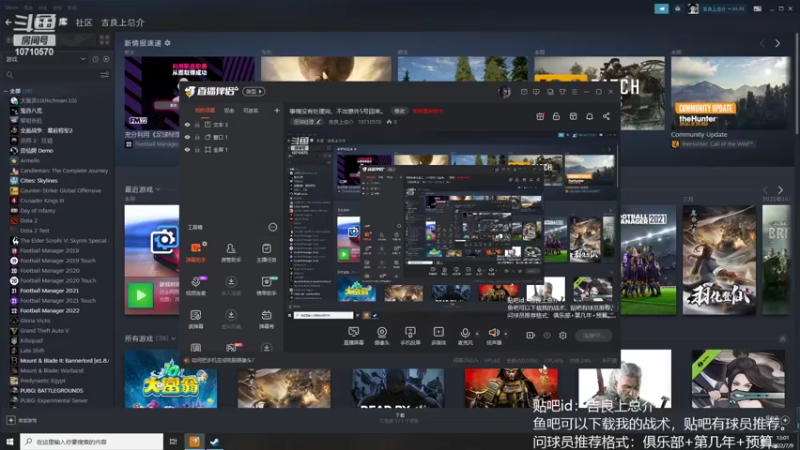Screen dimensions: 800x450
Task: Open Windows Start menu
Action: coord(10,441)
